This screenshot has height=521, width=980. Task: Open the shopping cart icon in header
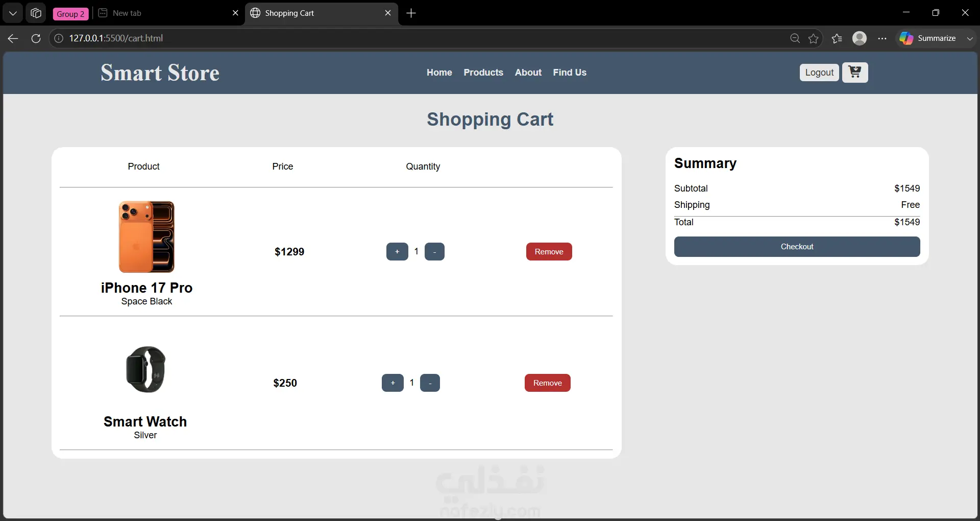[x=855, y=73]
